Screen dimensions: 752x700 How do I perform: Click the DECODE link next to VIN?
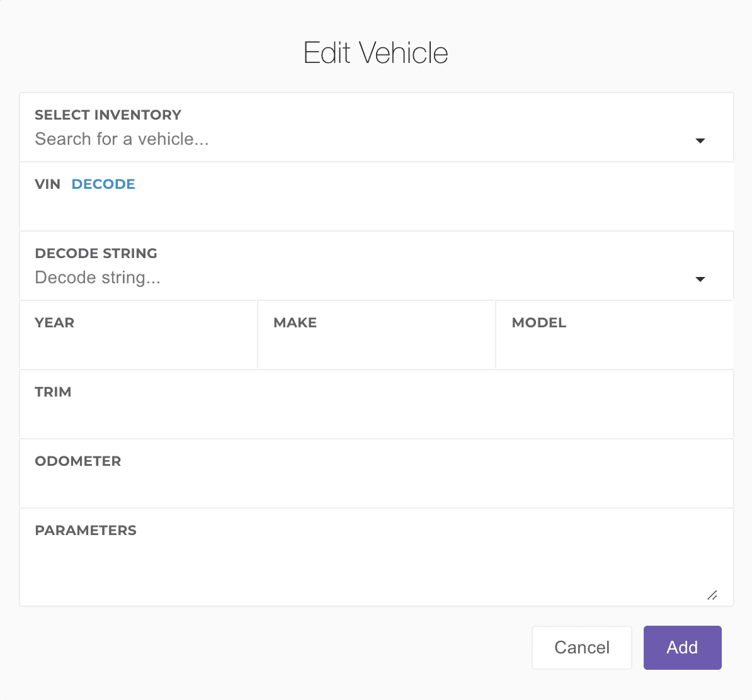(x=103, y=184)
